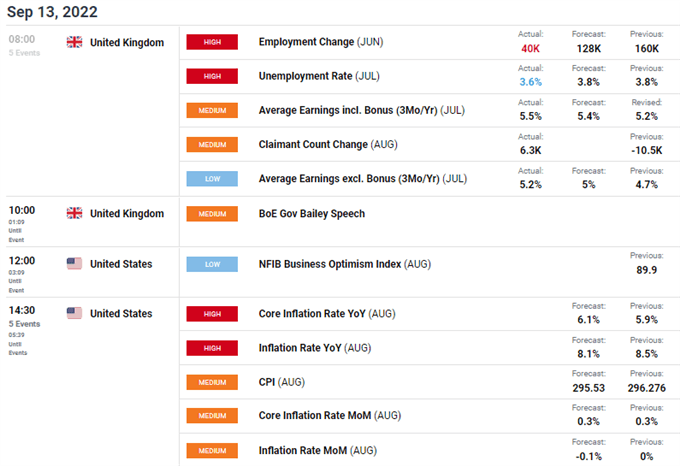680x466 pixels.
Task: Click the 8.5% inflation previous
Action: [647, 354]
